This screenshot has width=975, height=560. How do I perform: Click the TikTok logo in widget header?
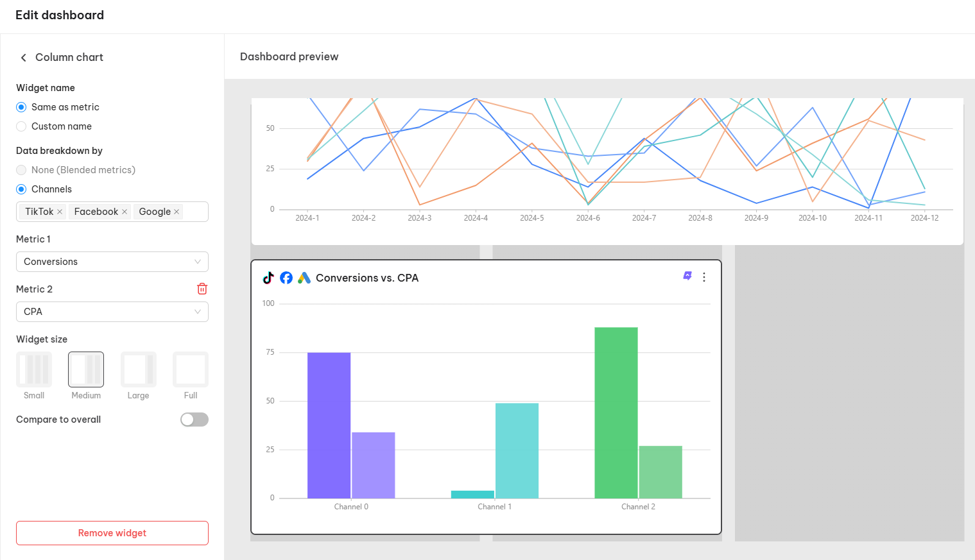[x=268, y=278]
